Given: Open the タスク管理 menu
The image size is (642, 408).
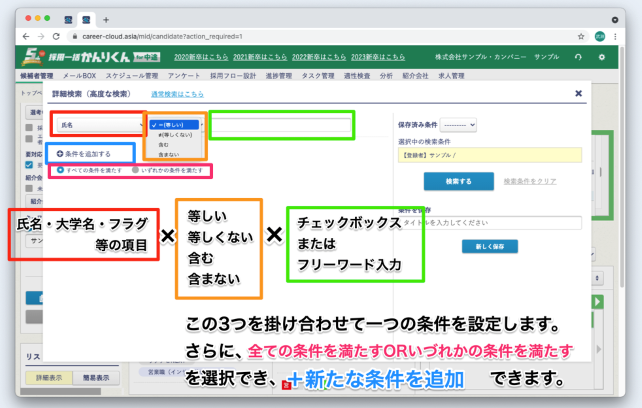Looking at the screenshot, I should (x=318, y=76).
